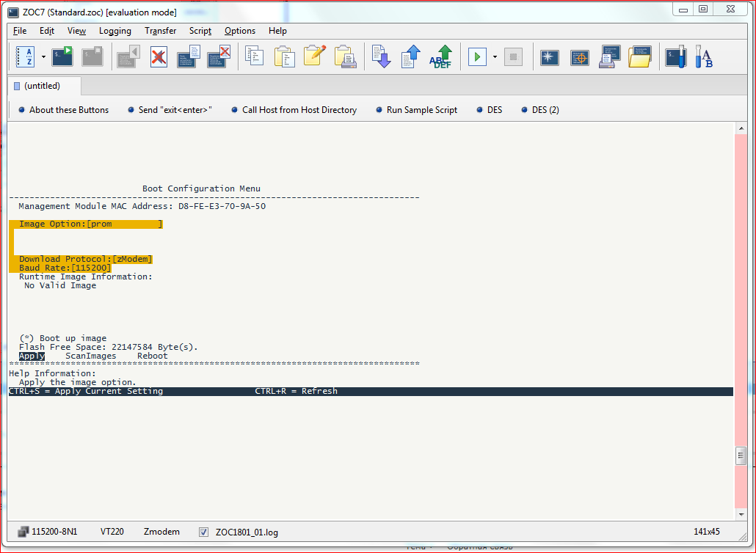Click the vertical scrollbar thumb
756x553 pixels.
[741, 455]
